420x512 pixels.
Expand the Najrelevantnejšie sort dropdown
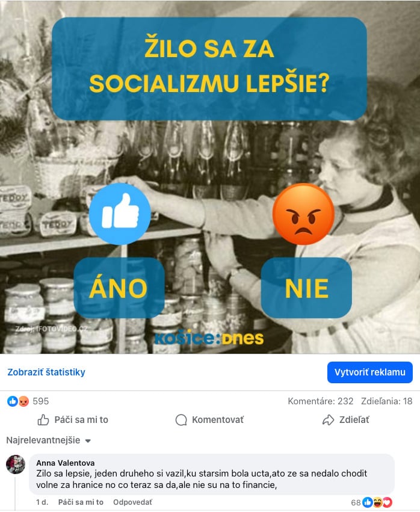[x=48, y=440]
